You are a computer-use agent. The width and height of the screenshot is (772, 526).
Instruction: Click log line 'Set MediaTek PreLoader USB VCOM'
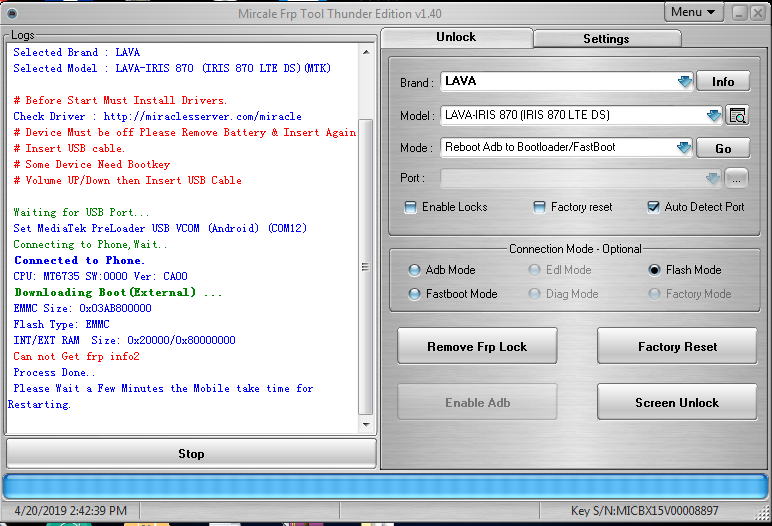[160, 229]
